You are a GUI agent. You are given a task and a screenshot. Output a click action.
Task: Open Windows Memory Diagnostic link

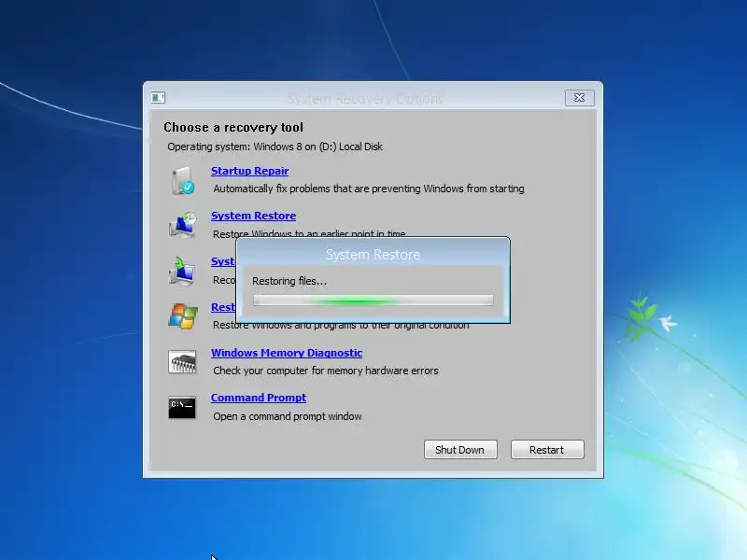tap(287, 353)
